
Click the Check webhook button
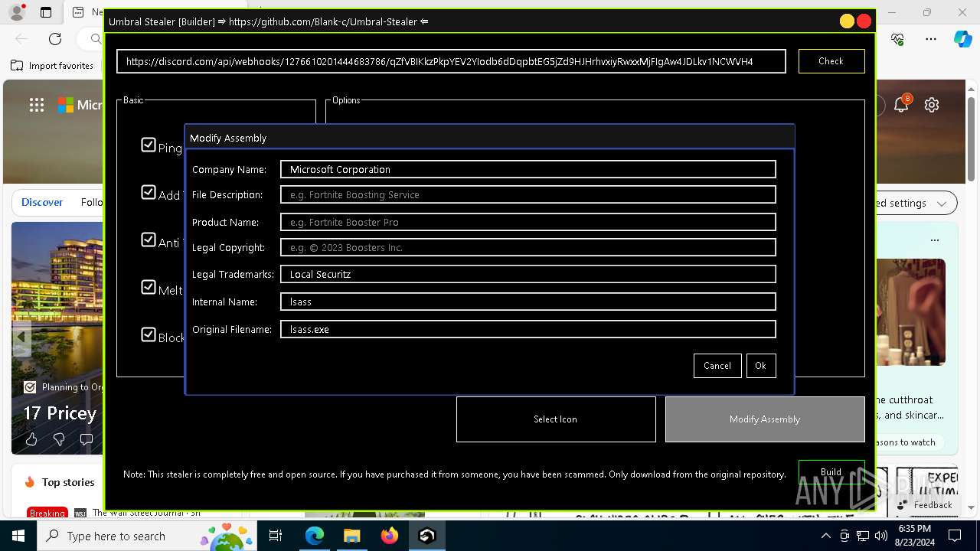pyautogui.click(x=831, y=61)
